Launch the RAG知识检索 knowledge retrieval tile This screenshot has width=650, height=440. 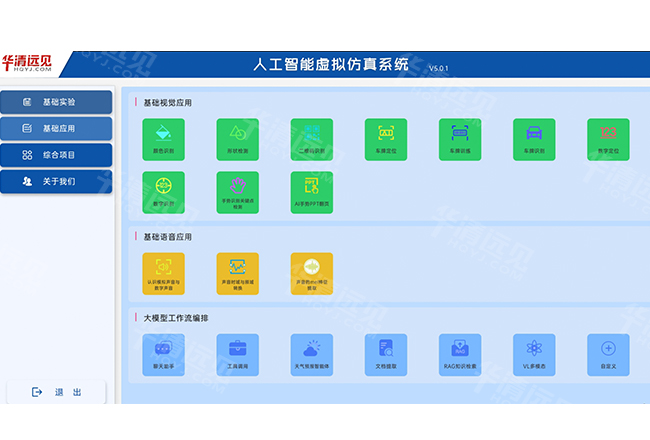(x=460, y=354)
